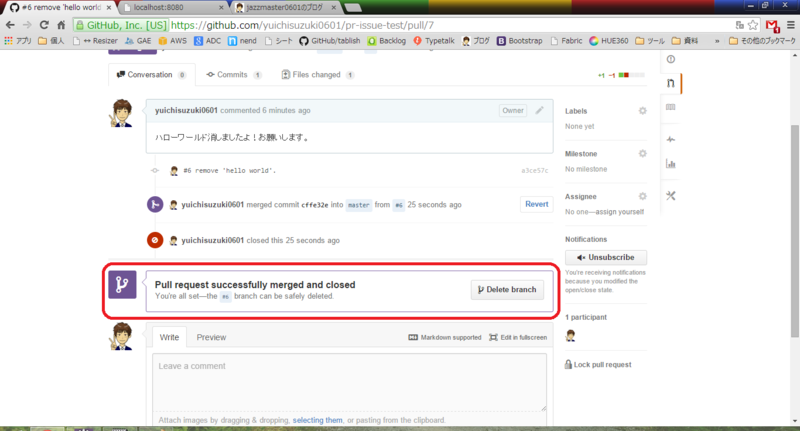This screenshot has width=800, height=431.
Task: Open the Milestone gear icon
Action: point(642,154)
